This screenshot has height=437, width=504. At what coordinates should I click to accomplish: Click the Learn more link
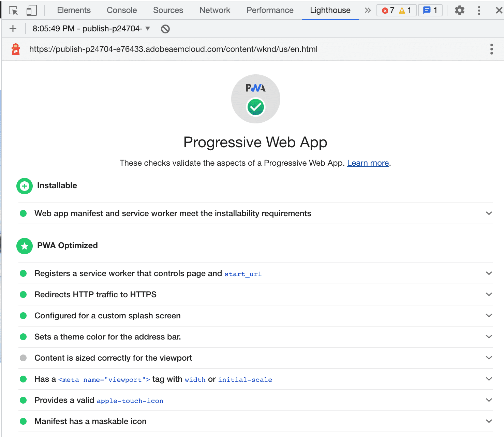point(368,163)
